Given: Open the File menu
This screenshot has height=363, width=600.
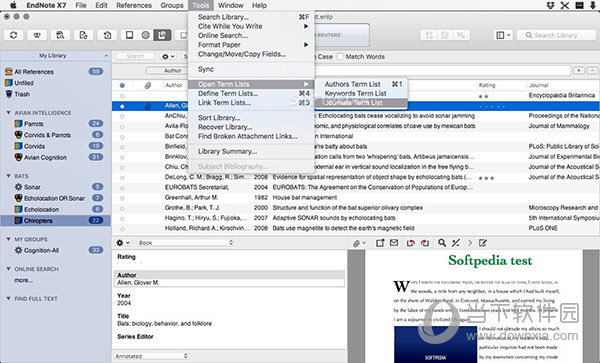Looking at the screenshot, I should 81,5.
